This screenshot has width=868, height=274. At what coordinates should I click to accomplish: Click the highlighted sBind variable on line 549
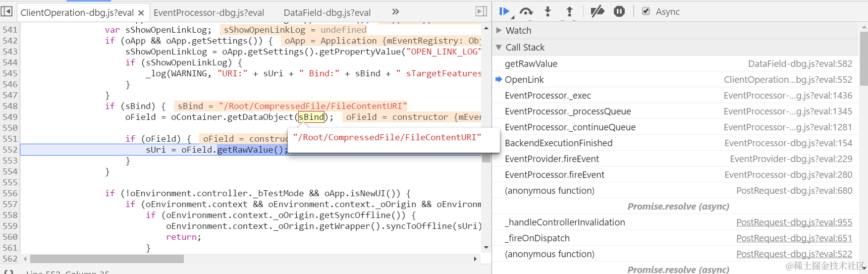[x=311, y=117]
